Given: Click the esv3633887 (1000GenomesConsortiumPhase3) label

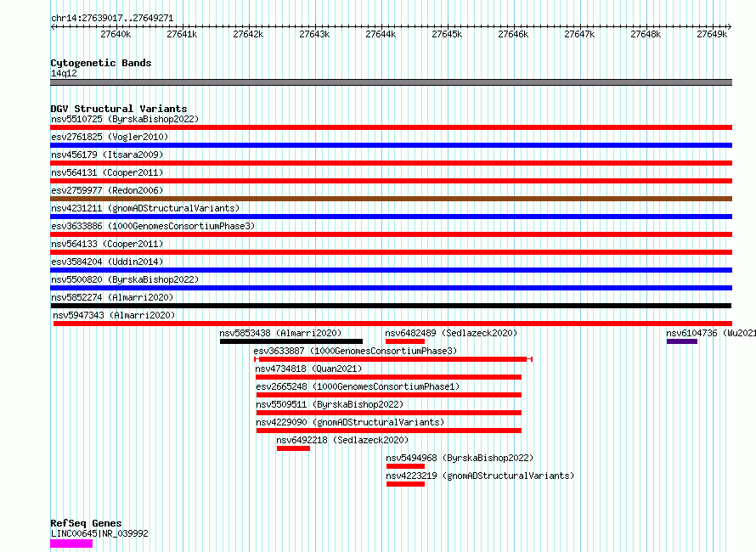Looking at the screenshot, I should pyautogui.click(x=355, y=351).
